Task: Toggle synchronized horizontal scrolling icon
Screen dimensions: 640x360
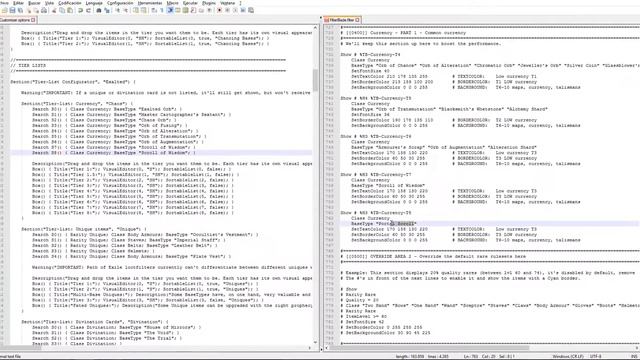Action: coord(143,10)
